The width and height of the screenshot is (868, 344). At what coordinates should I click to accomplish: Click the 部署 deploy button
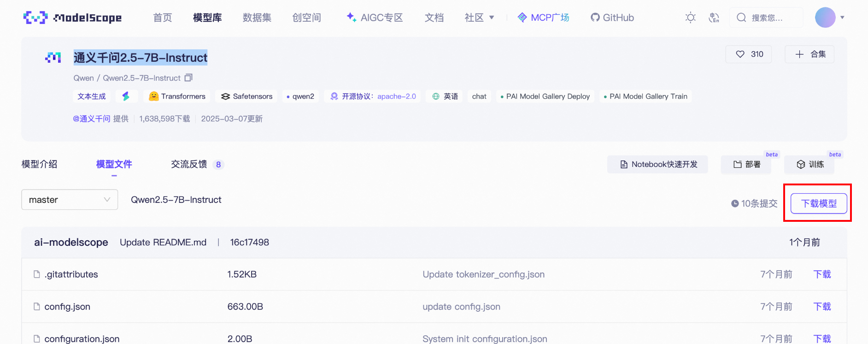pyautogui.click(x=746, y=164)
